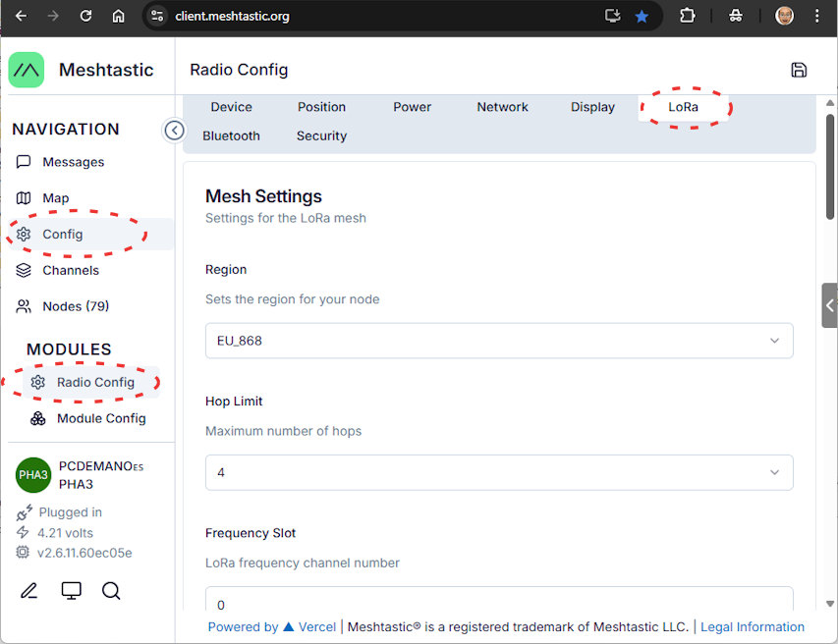838x644 pixels.
Task: Open the Hop Limit dropdown showing 4
Action: point(499,472)
